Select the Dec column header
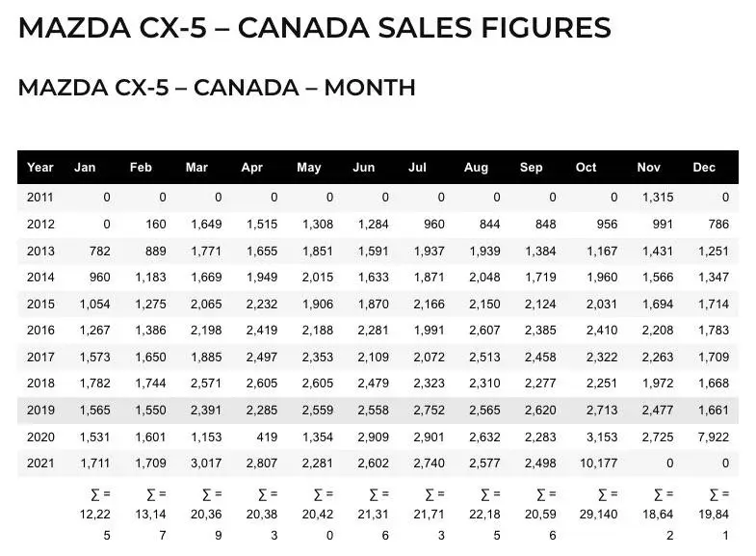 [x=704, y=168]
